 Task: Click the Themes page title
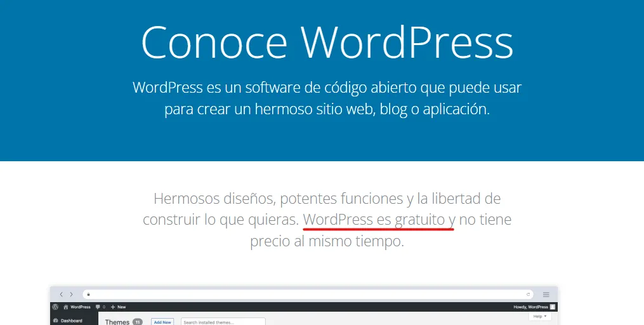click(x=117, y=322)
